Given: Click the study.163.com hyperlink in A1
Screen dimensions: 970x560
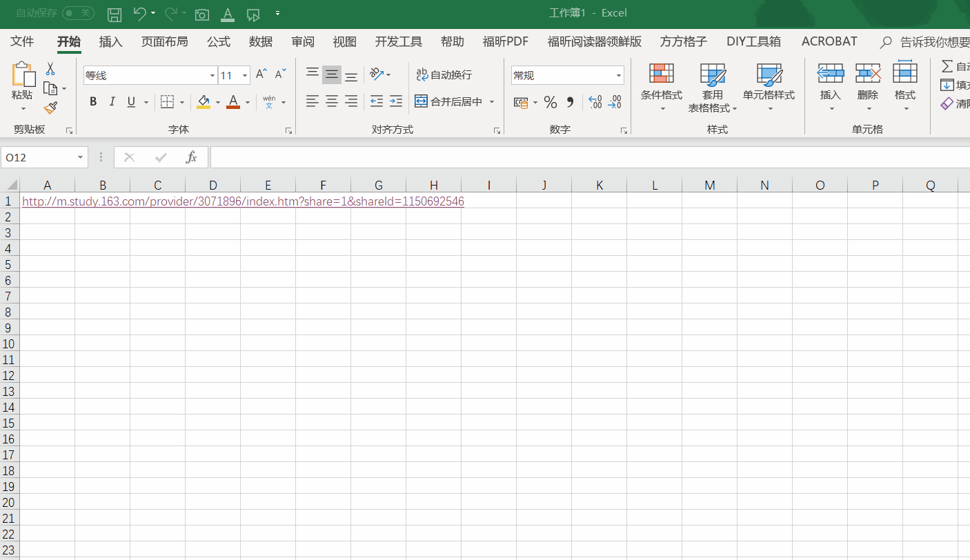Looking at the screenshot, I should tap(241, 201).
